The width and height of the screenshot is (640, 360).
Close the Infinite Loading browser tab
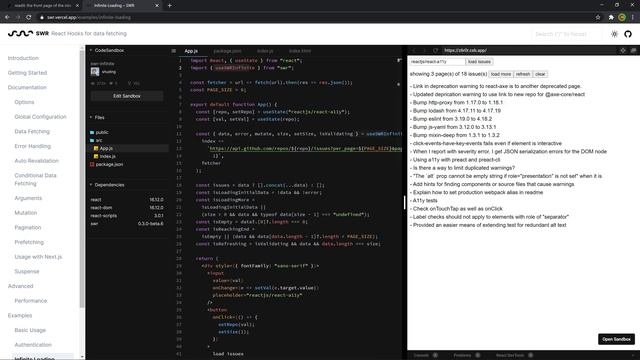coord(157,5)
